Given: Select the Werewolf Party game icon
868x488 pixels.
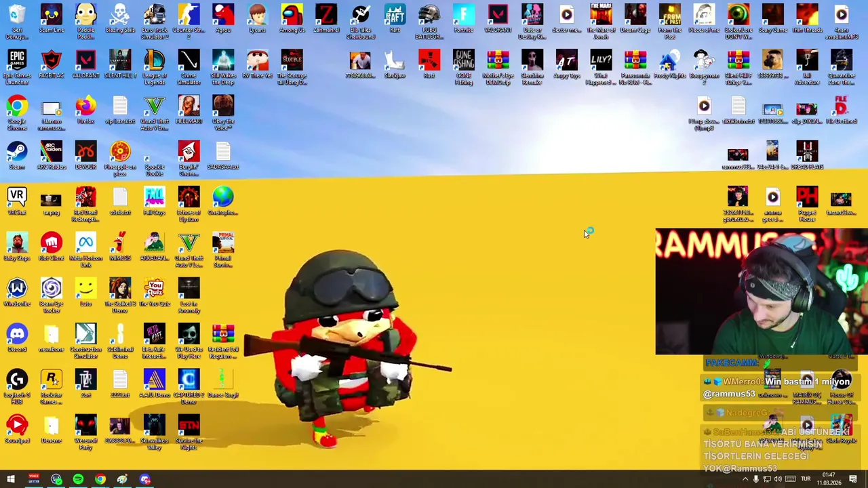Looking at the screenshot, I should pyautogui.click(x=85, y=430).
